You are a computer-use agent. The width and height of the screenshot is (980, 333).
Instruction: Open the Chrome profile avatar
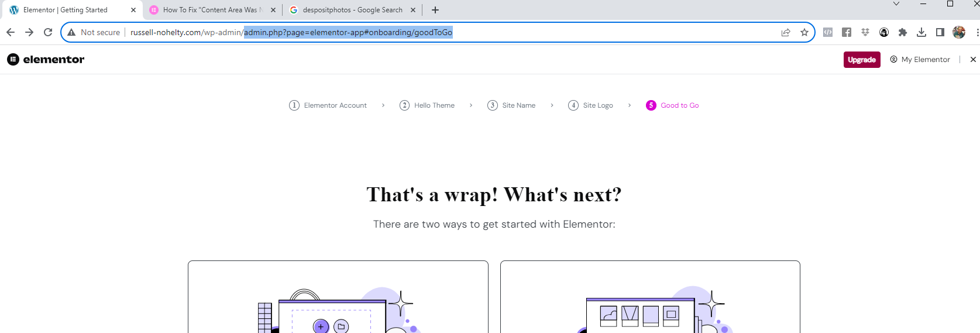tap(959, 32)
